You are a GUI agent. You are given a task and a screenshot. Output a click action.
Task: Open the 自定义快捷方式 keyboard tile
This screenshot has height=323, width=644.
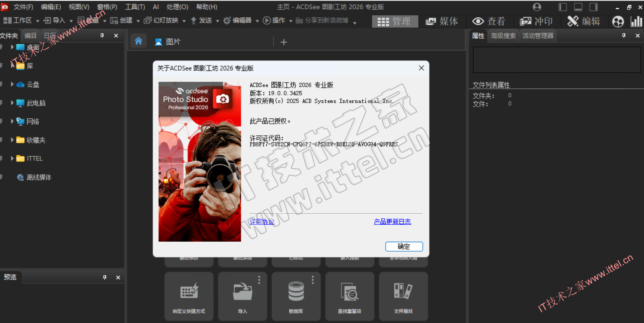pyautogui.click(x=189, y=295)
